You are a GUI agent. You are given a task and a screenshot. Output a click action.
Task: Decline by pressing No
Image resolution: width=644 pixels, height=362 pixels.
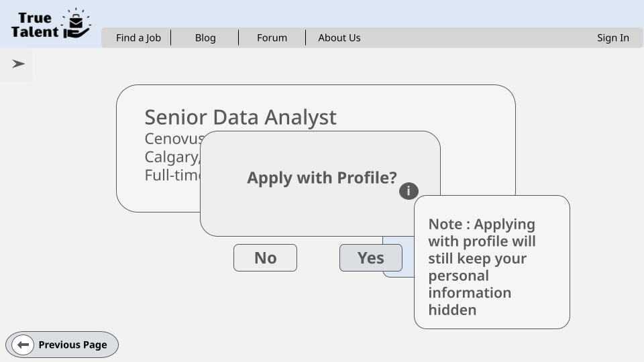(x=265, y=258)
